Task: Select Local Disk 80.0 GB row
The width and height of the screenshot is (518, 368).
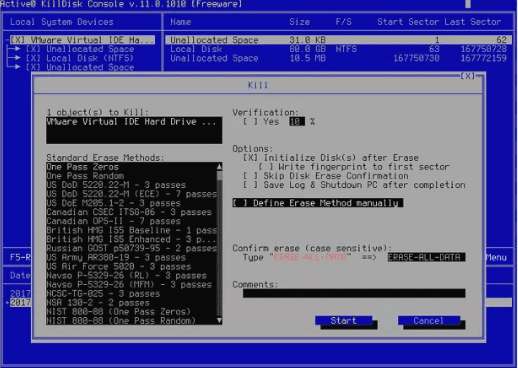Action: (x=338, y=49)
